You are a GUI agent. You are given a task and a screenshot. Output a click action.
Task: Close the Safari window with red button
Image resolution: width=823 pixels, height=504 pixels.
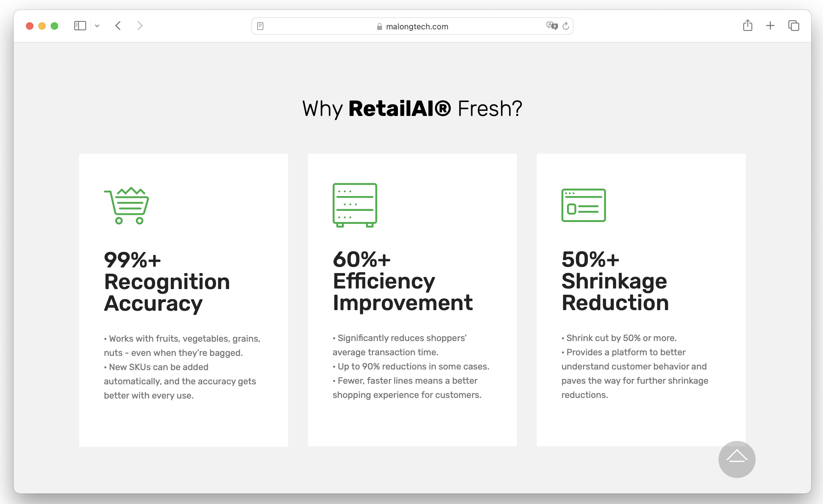click(30, 26)
